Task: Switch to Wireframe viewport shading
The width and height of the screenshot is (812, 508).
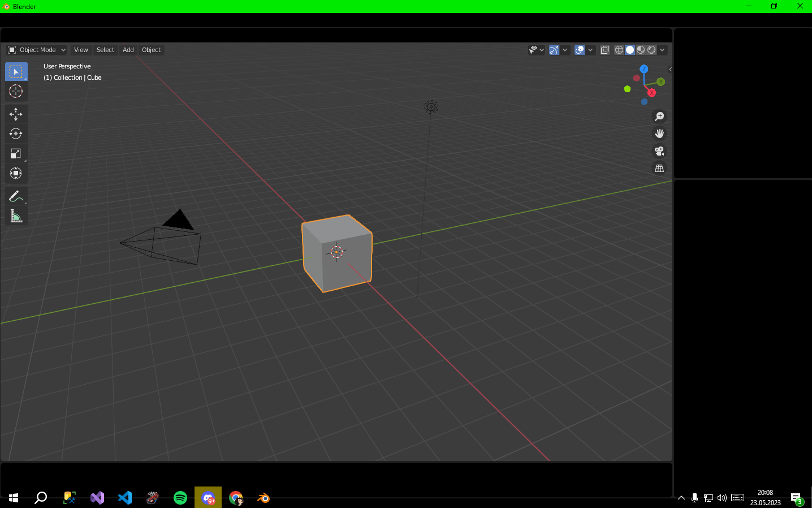Action: pyautogui.click(x=619, y=50)
